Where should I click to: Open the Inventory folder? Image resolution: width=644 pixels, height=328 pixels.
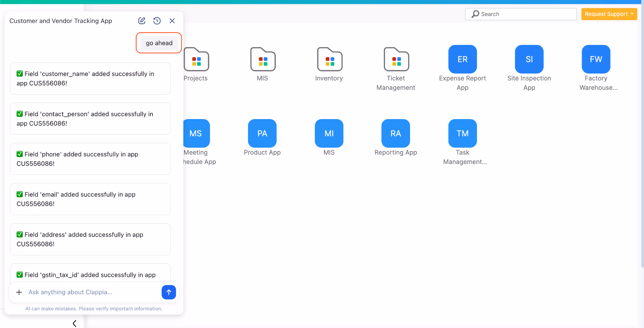tap(329, 60)
